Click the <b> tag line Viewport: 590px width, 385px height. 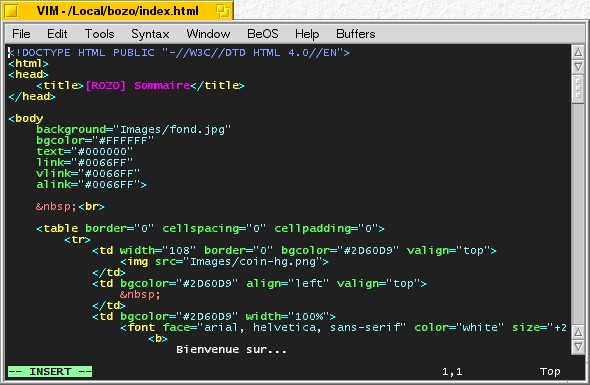(x=158, y=338)
